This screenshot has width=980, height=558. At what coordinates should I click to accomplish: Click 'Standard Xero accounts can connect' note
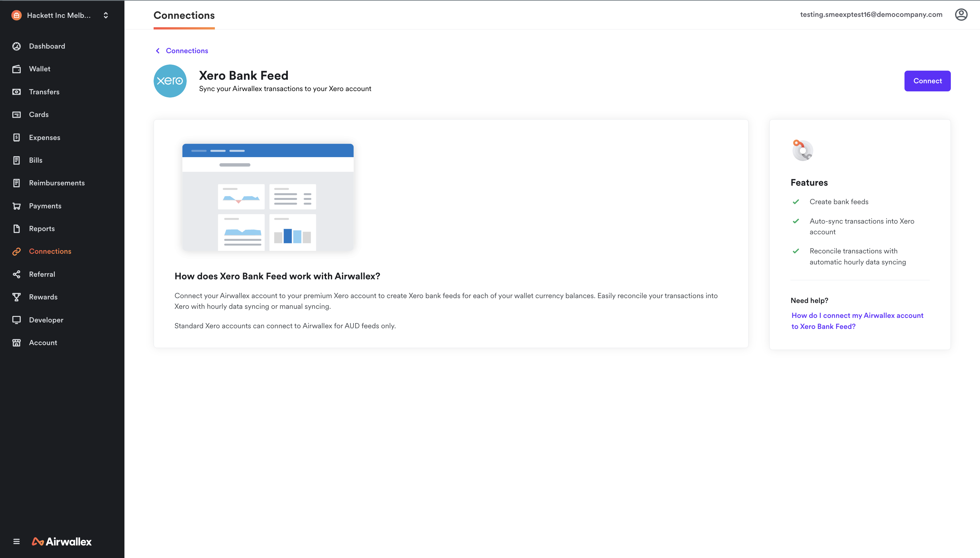point(285,326)
